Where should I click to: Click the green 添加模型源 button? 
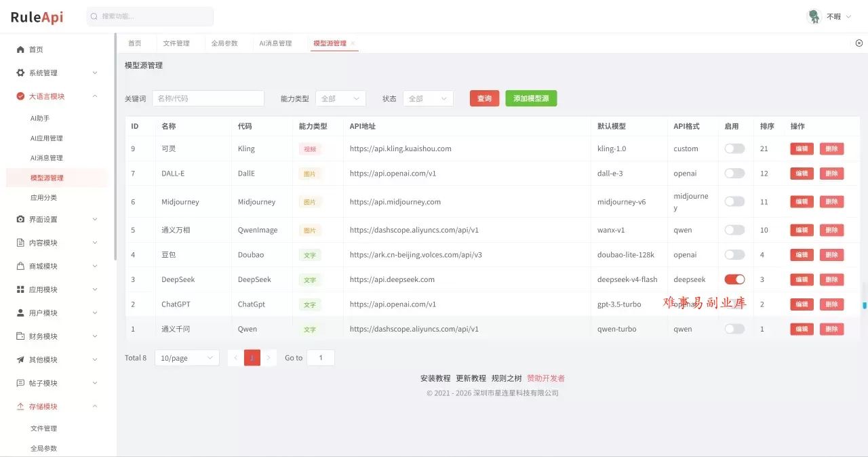(x=531, y=98)
